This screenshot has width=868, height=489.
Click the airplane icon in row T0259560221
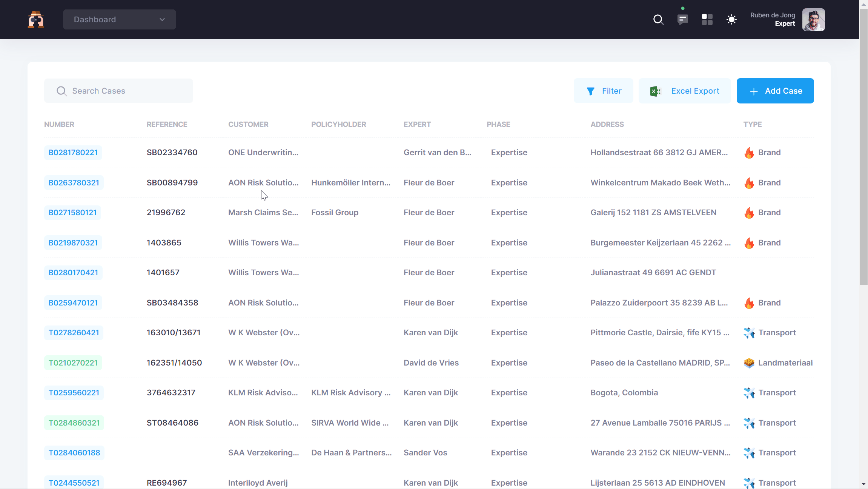click(x=749, y=393)
